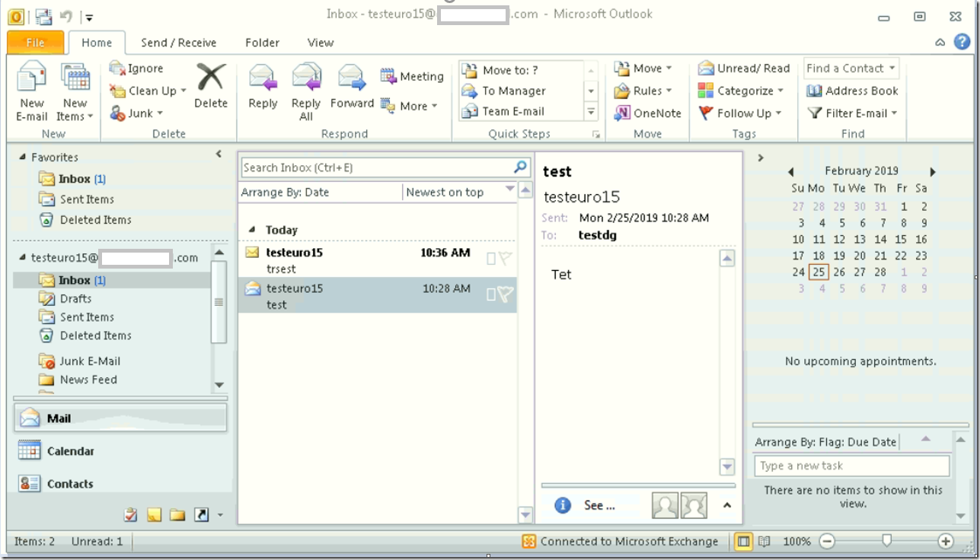Open the Move dropdown in ribbon
Image resolution: width=980 pixels, height=560 pixels.
pos(643,68)
